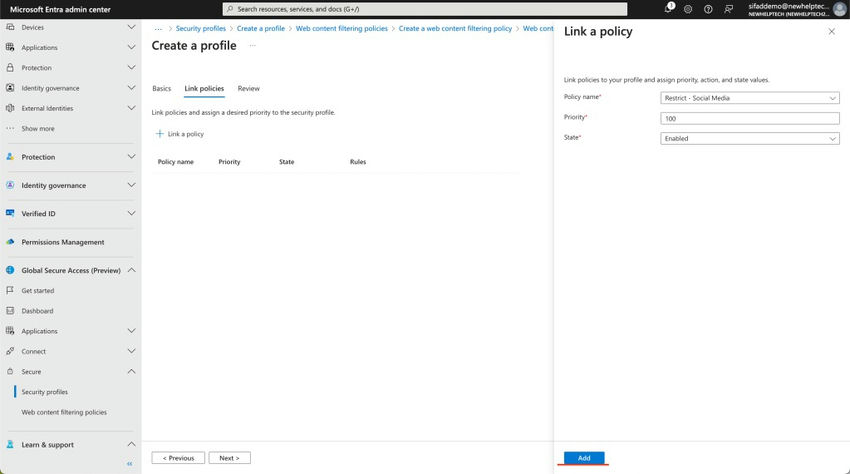850x474 pixels.
Task: Go to Web content filtering policies breadcrumb
Action: 342,28
